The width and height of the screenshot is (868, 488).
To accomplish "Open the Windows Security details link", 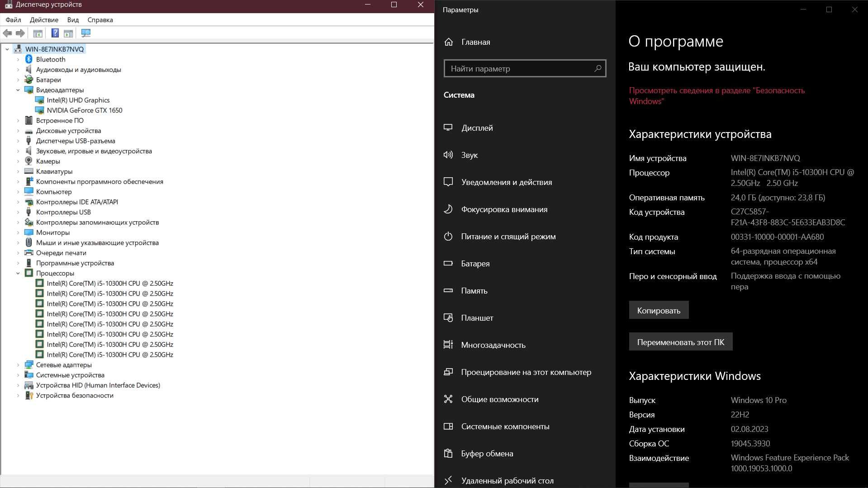I will 716,95.
